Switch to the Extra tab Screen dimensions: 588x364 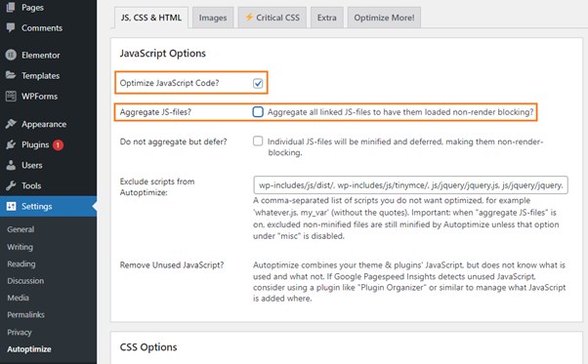tap(326, 18)
